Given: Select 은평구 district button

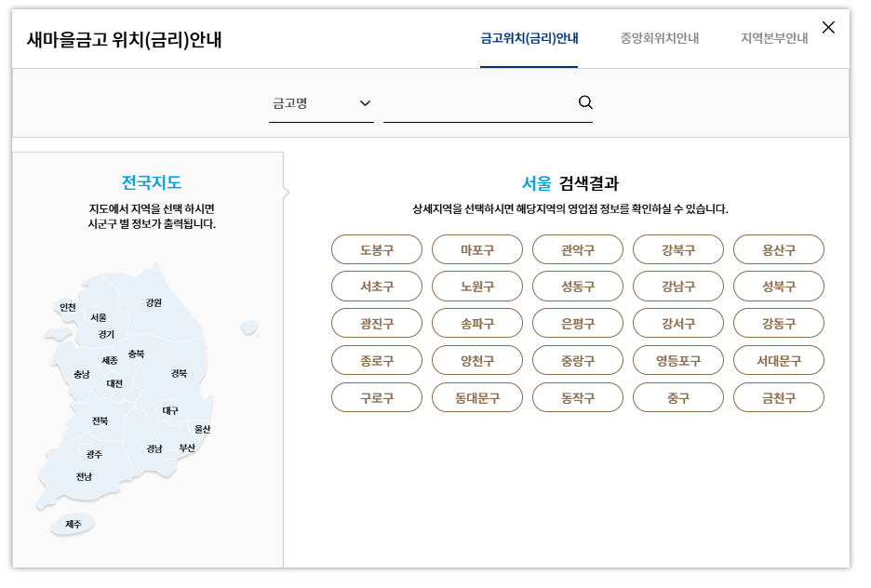Looking at the screenshot, I should (x=578, y=323).
